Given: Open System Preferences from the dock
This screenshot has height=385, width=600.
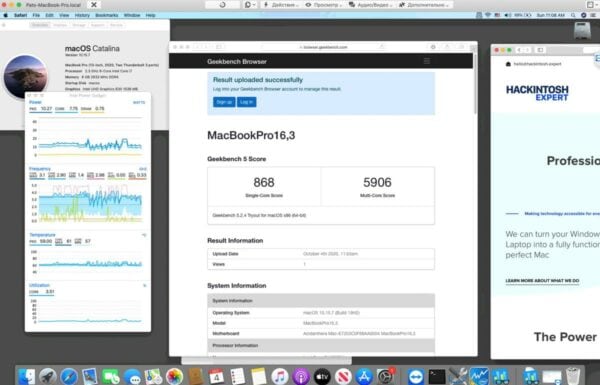Looking at the screenshot, I should pos(385,377).
